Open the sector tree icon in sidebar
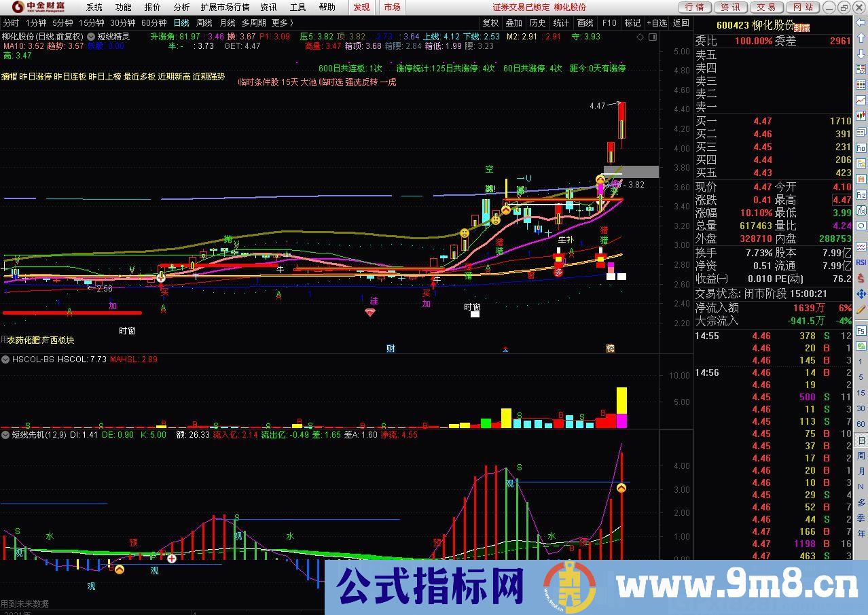The height and width of the screenshot is (615, 868). (861, 162)
